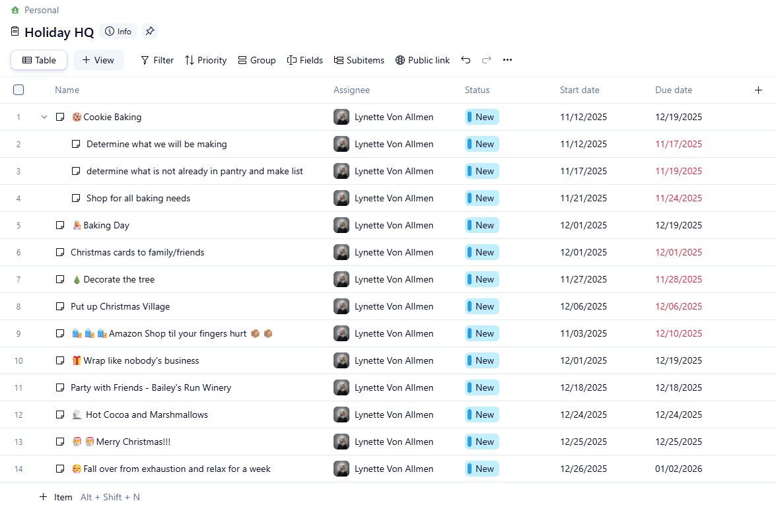This screenshot has height=532, width=776.
Task: Tick the select-all checkbox in header
Action: pos(18,90)
